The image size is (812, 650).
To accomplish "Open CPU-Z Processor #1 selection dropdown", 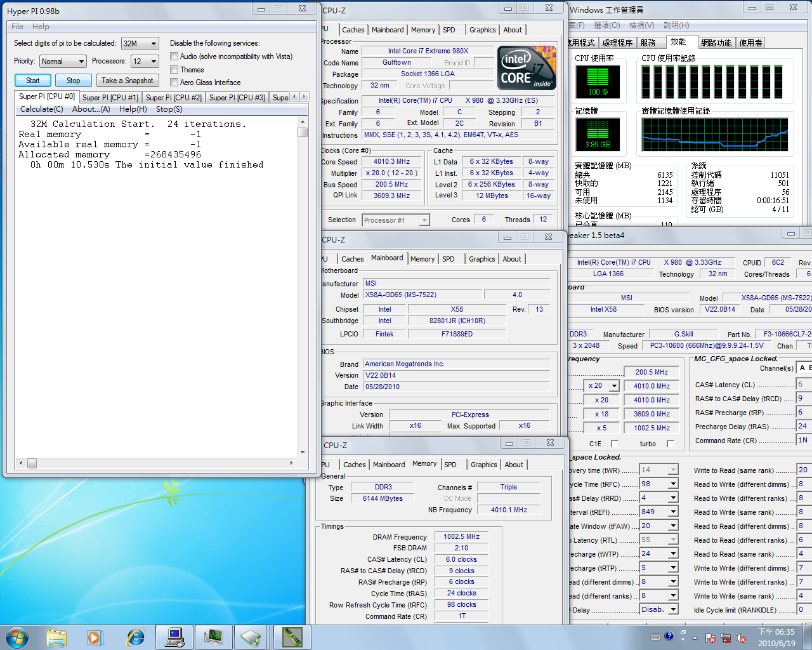I will [x=396, y=220].
